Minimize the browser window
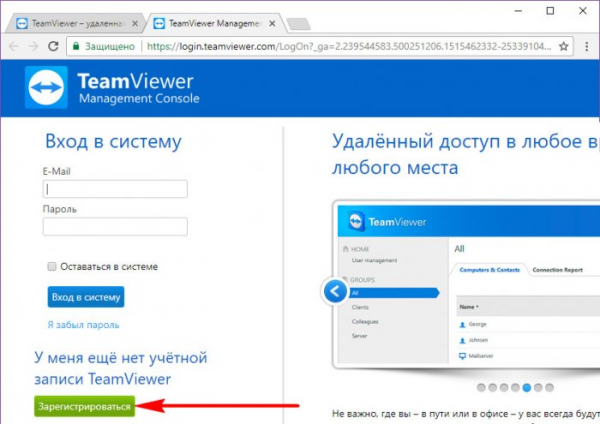The width and height of the screenshot is (600, 424). 518,11
